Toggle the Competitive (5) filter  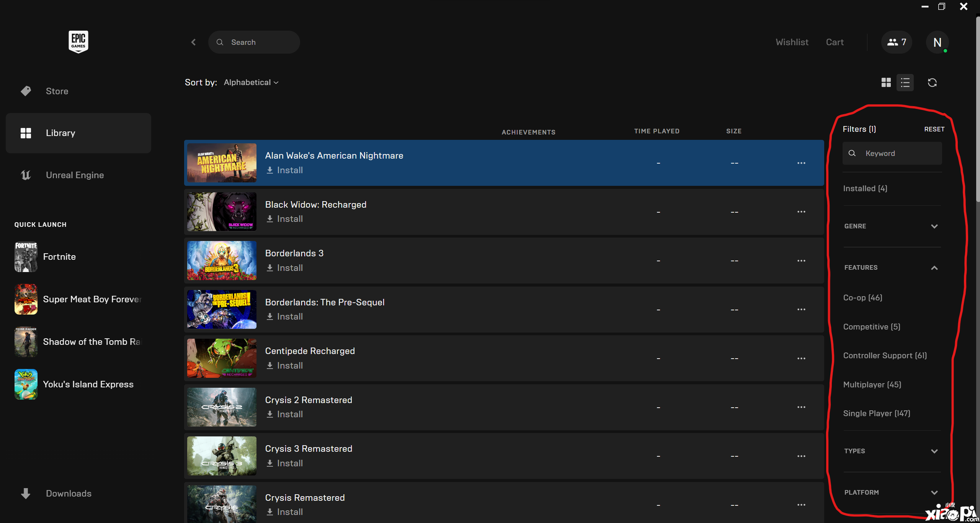click(872, 327)
